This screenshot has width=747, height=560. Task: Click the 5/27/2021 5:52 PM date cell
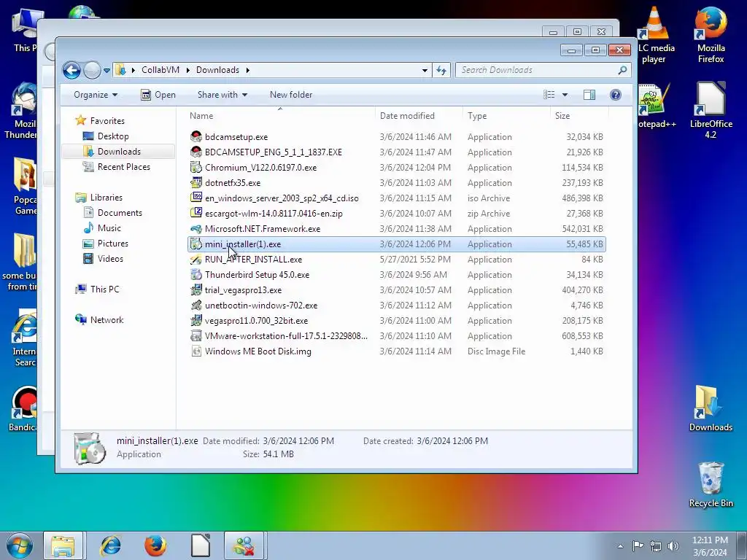click(415, 260)
